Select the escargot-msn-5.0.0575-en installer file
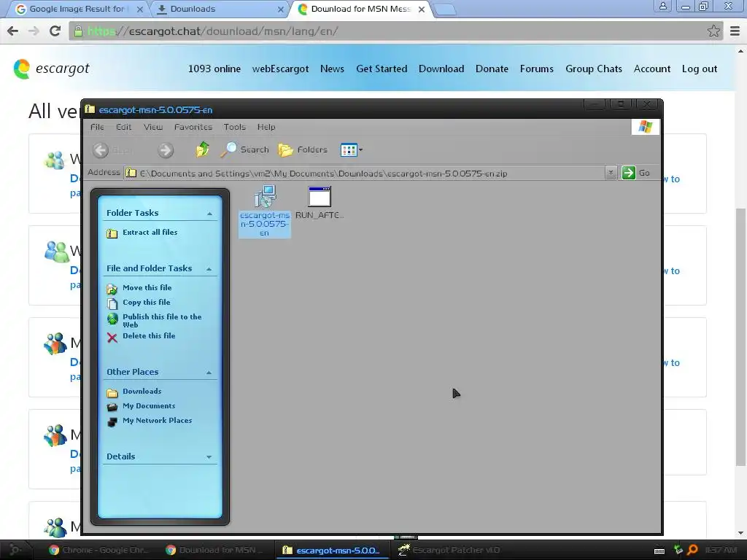The width and height of the screenshot is (747, 560). (x=264, y=211)
